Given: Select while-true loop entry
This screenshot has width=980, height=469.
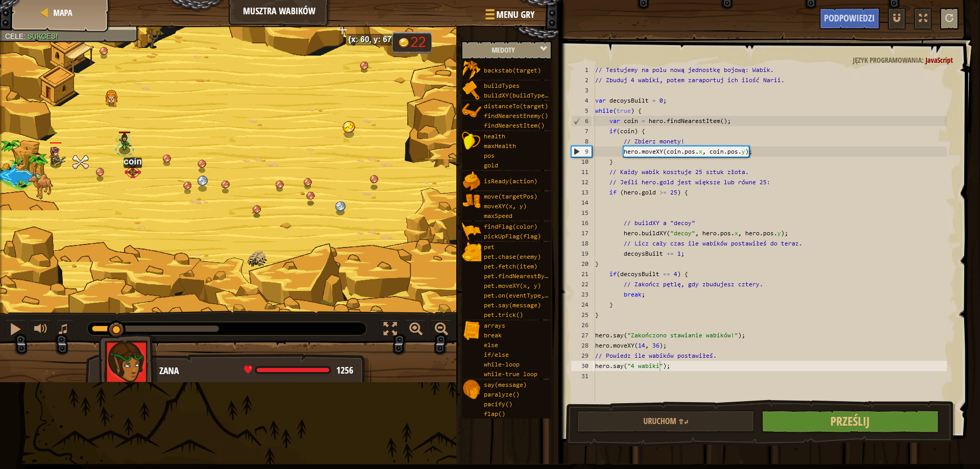Looking at the screenshot, I should [510, 374].
